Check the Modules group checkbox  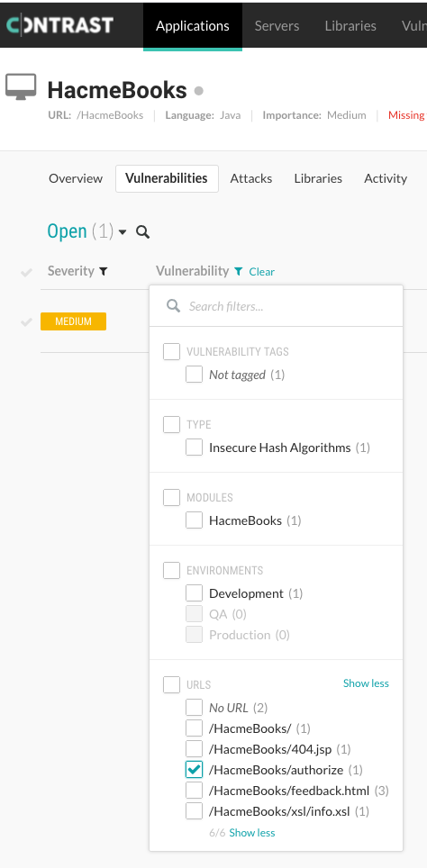tap(172, 497)
